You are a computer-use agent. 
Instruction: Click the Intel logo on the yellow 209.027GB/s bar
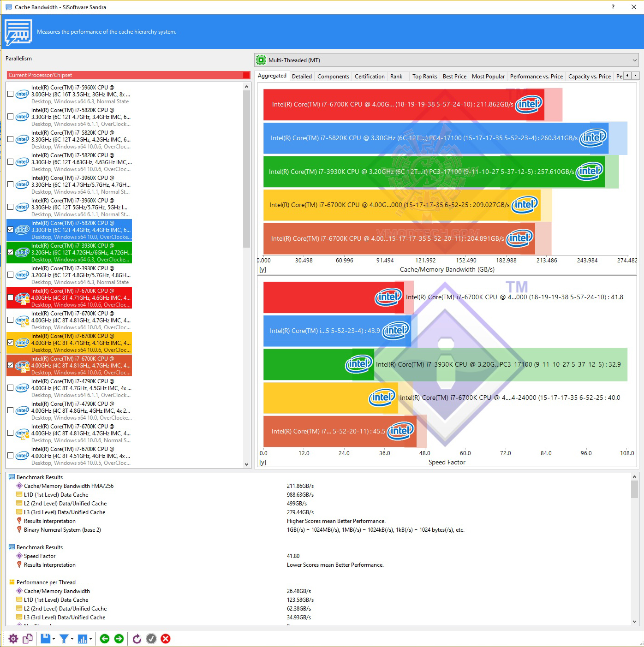click(x=525, y=204)
